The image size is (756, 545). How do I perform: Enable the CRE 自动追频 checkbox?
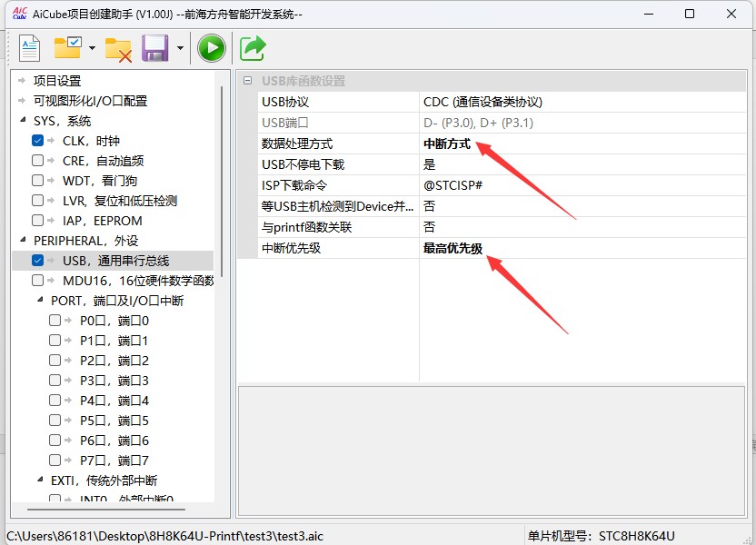[37, 161]
